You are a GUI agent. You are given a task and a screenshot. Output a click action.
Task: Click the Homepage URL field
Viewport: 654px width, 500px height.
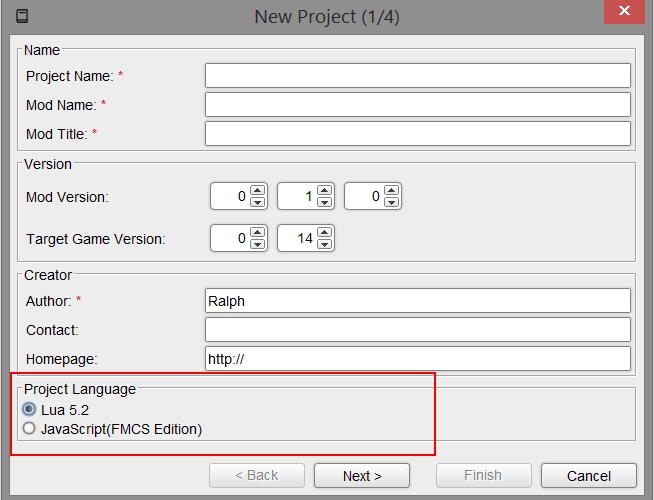(x=417, y=359)
